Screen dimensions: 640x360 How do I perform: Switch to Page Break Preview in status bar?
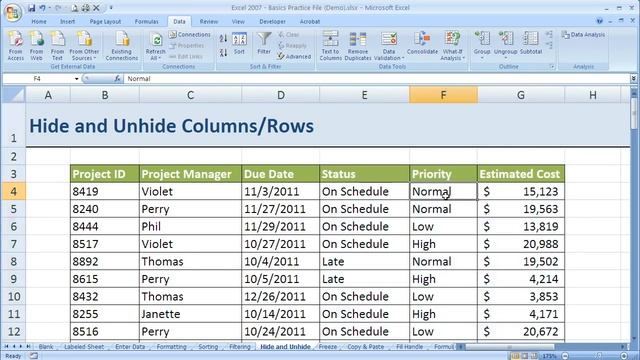pyautogui.click(x=534, y=356)
